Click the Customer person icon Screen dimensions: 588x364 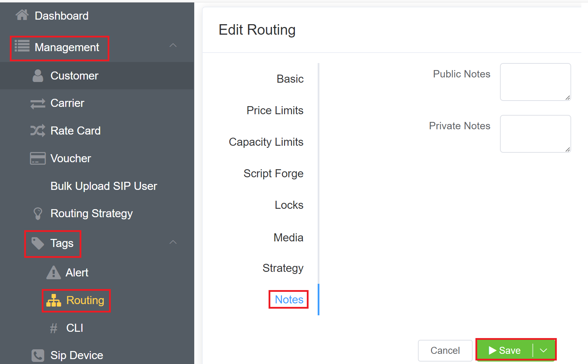(38, 76)
